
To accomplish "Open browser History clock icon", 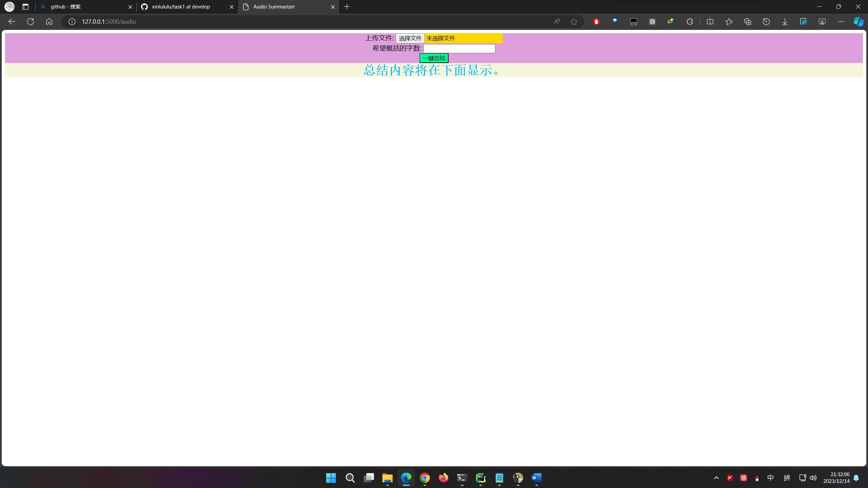I will click(766, 22).
